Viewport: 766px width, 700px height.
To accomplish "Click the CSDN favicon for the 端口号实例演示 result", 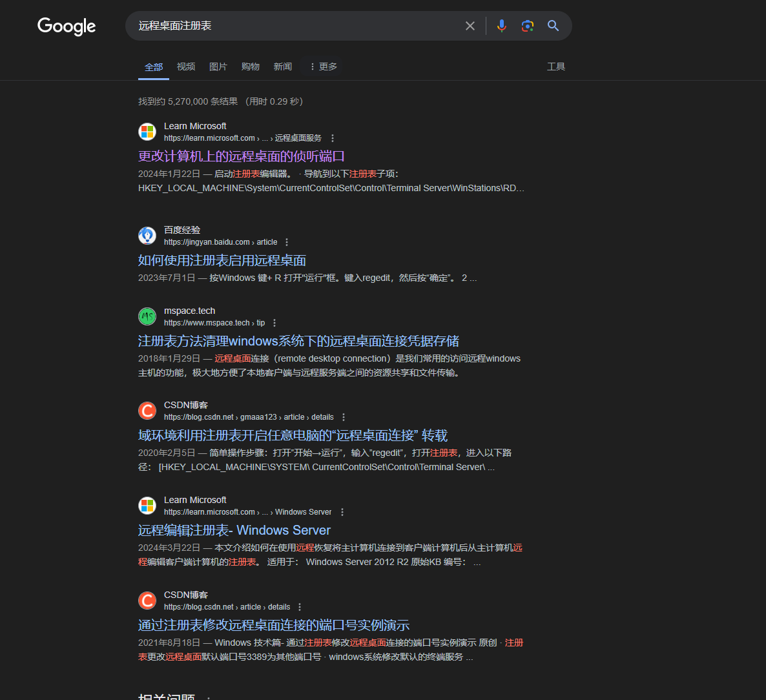I will click(x=147, y=601).
